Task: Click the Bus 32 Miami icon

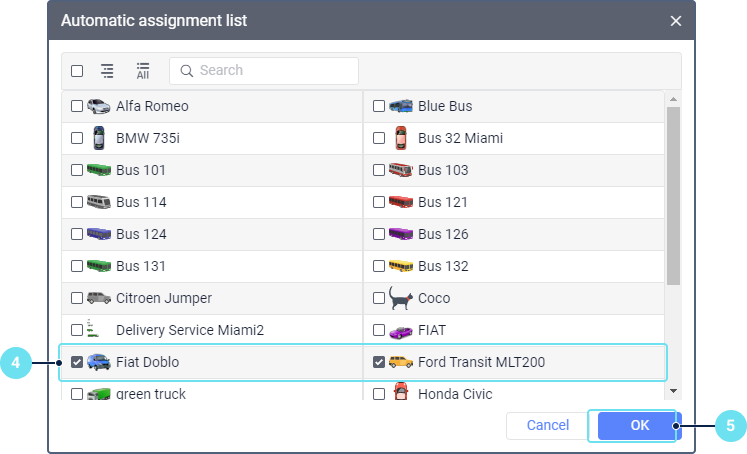Action: click(400, 138)
